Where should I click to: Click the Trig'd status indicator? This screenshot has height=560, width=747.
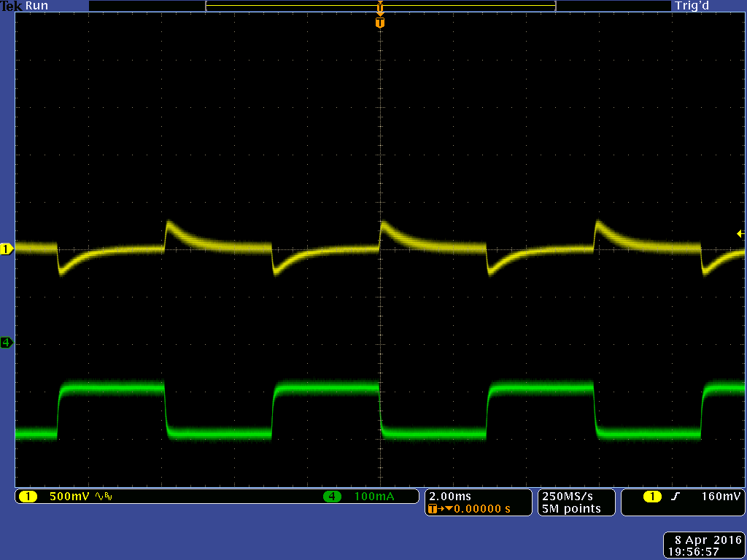click(x=692, y=6)
